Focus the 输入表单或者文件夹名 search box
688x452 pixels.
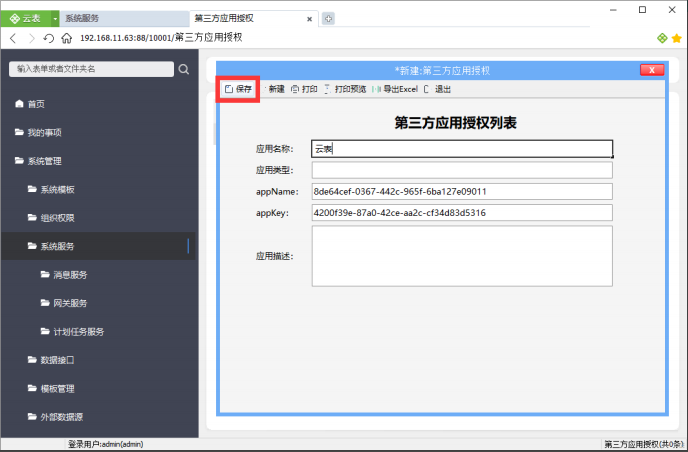(91, 69)
